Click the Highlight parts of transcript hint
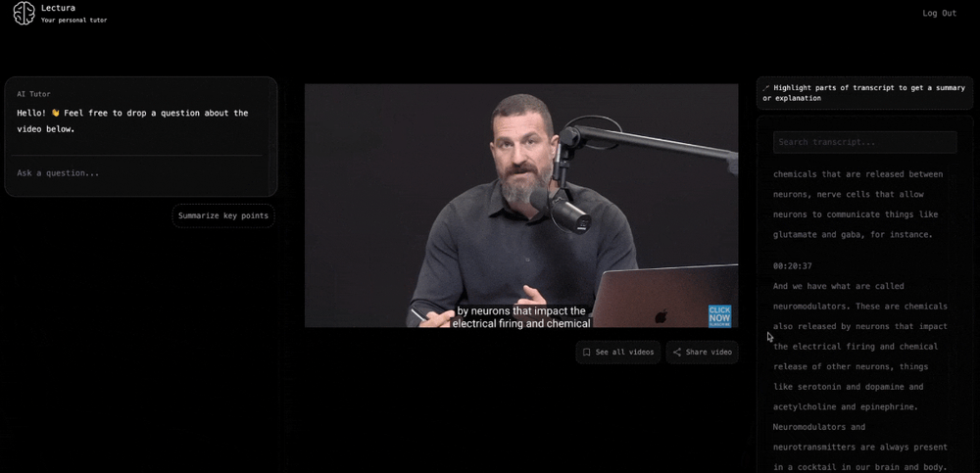 pyautogui.click(x=864, y=93)
